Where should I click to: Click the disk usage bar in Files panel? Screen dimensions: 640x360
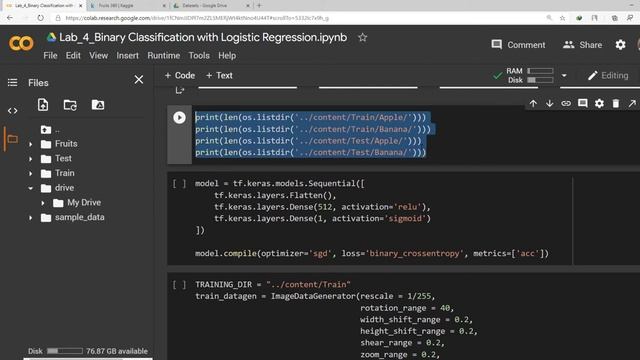(64, 351)
